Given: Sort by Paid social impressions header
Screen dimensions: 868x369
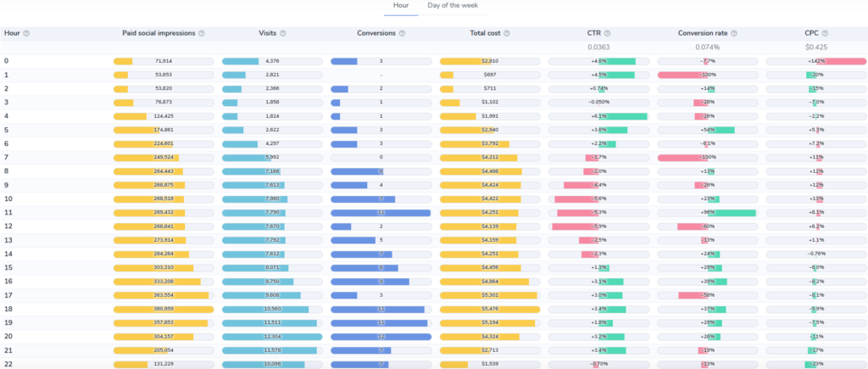Looking at the screenshot, I should (x=159, y=34).
